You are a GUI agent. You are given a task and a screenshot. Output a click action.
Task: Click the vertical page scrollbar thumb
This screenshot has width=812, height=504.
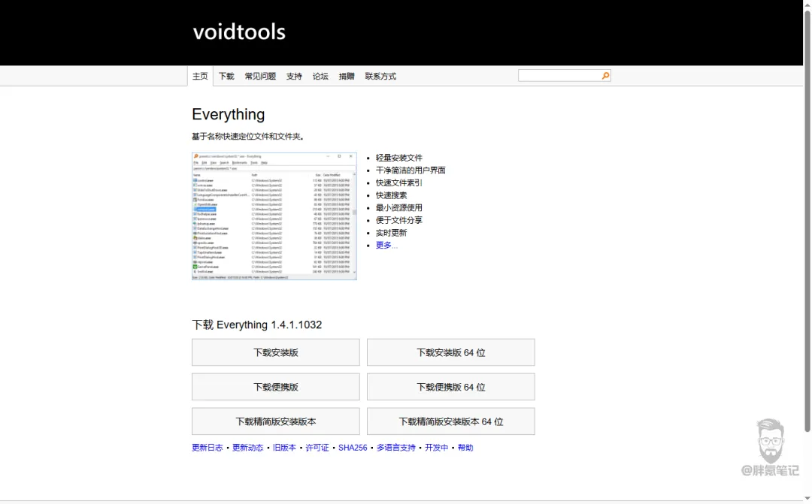[807, 220]
